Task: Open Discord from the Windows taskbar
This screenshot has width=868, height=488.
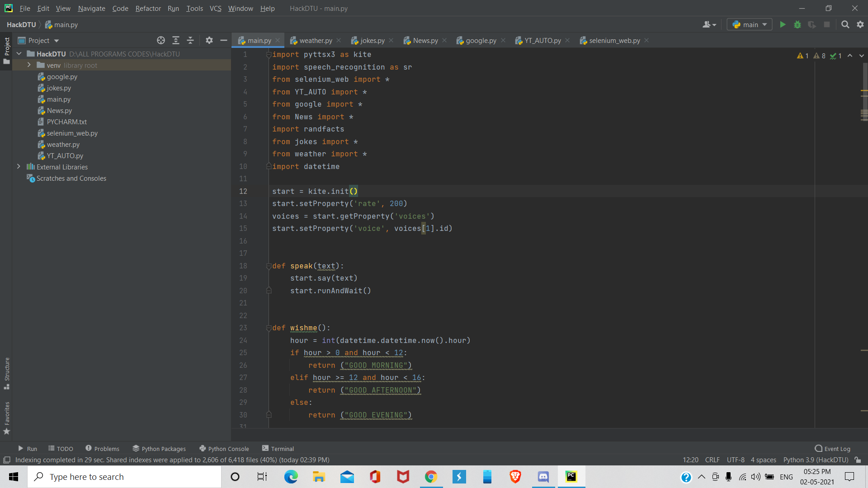Action: click(x=543, y=477)
